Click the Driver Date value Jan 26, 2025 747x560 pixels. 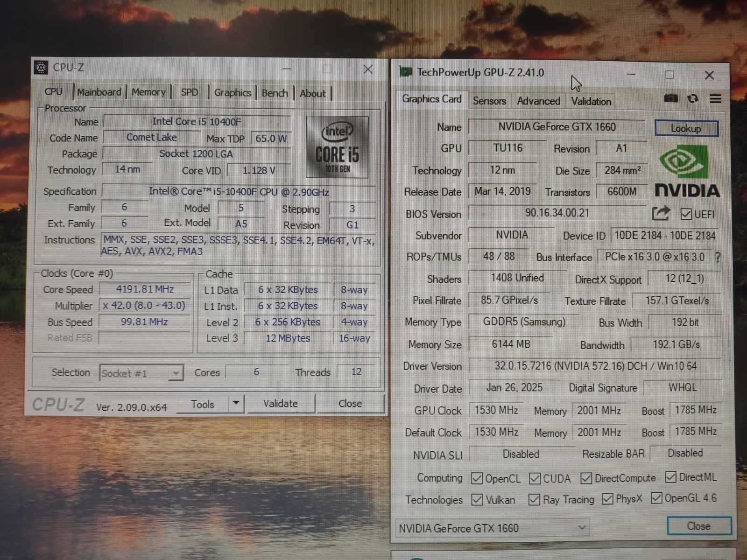[514, 388]
